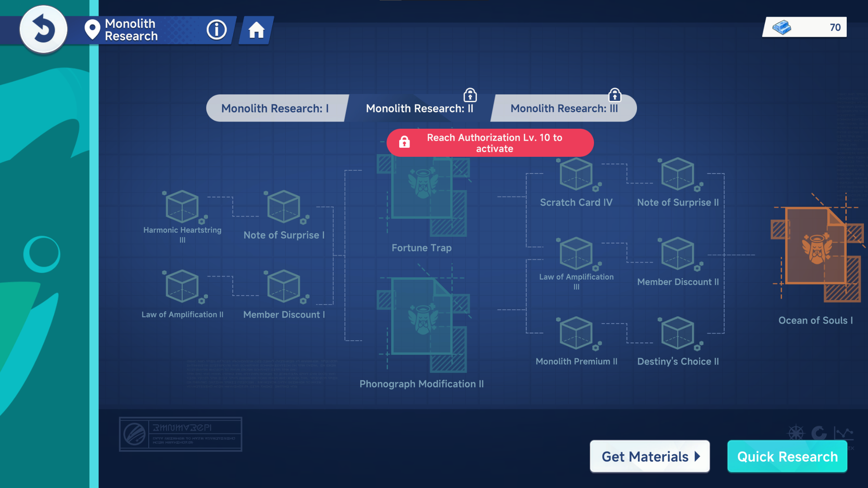Viewport: 868px width, 488px height.
Task: Select the Phonograph Modification II blueprint
Action: [x=423, y=323]
